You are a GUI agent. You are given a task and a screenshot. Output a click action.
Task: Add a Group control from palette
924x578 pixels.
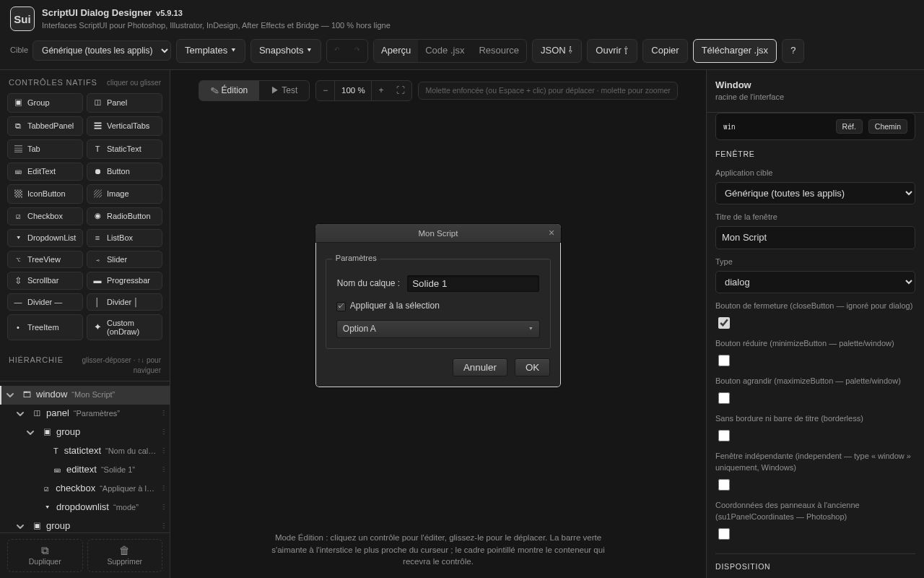pos(45,103)
